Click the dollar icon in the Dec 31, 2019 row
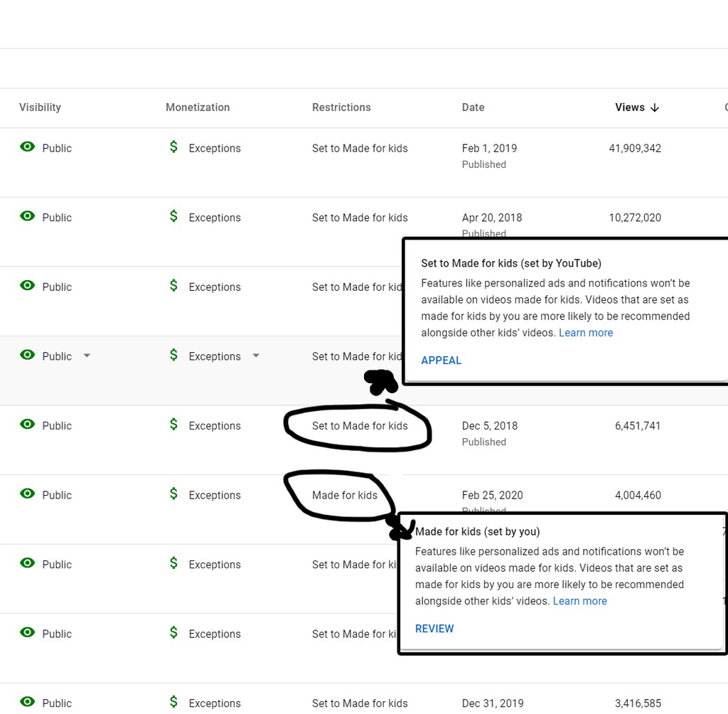Screen dimensions: 728x714 pyautogui.click(x=173, y=702)
